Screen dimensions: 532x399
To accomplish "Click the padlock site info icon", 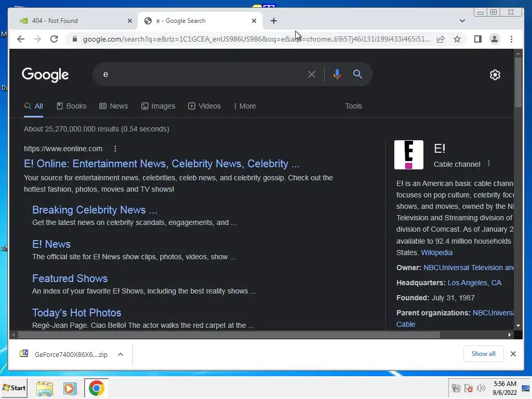I will click(x=75, y=39).
